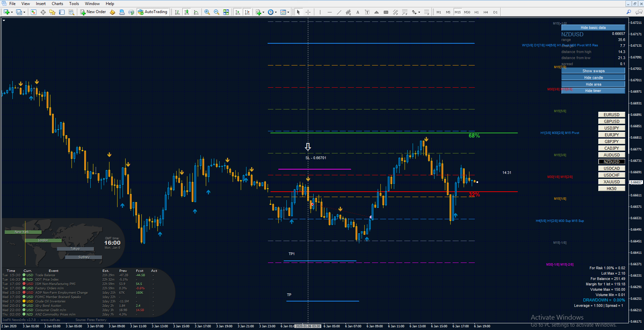Expand the New Chart dropdown arrow
Image resolution: width=644 pixels, height=330 pixels.
coord(12,12)
